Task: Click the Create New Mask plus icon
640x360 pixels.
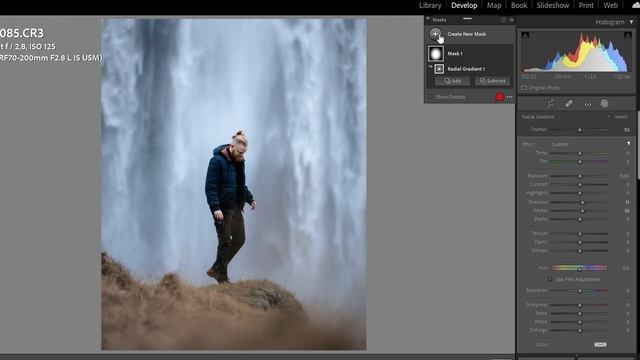Action: pyautogui.click(x=436, y=34)
